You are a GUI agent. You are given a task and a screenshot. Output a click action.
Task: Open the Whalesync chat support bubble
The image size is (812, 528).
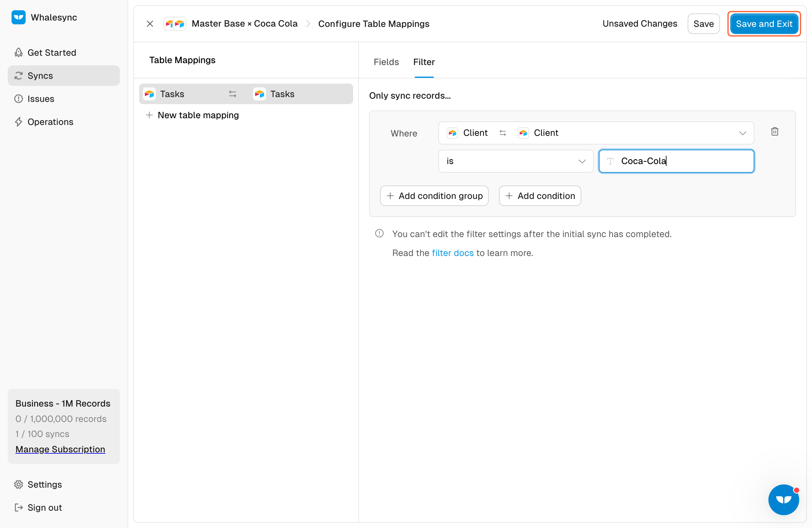pos(783,499)
